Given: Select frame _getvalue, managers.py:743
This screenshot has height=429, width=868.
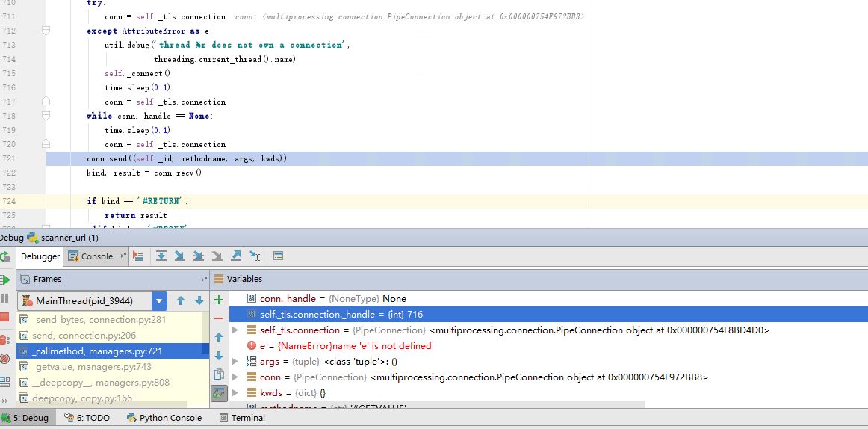Looking at the screenshot, I should point(92,366).
